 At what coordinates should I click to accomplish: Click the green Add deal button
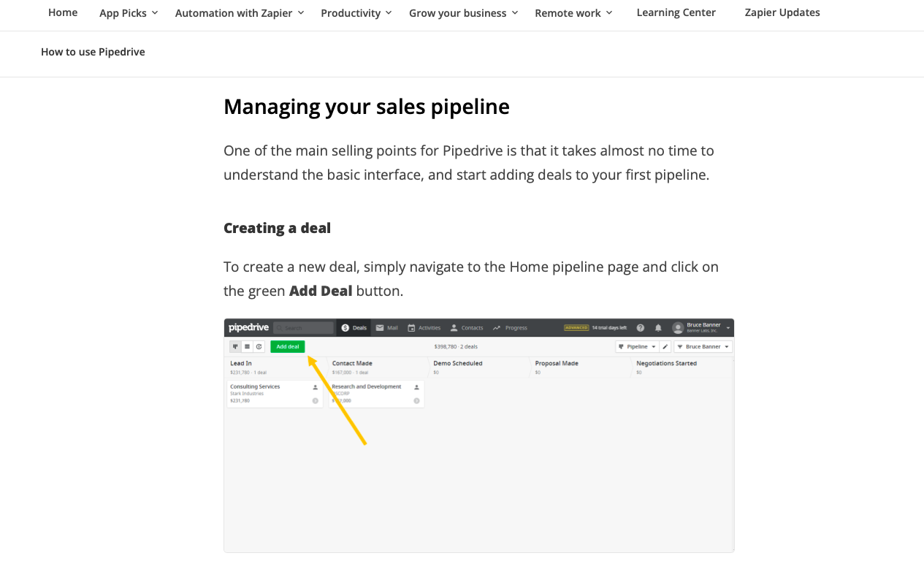click(288, 346)
